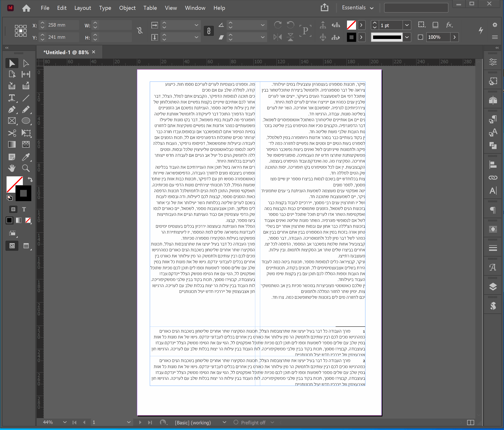This screenshot has height=430, width=504.
Task: Activate the Hand tool
Action: pos(11,168)
